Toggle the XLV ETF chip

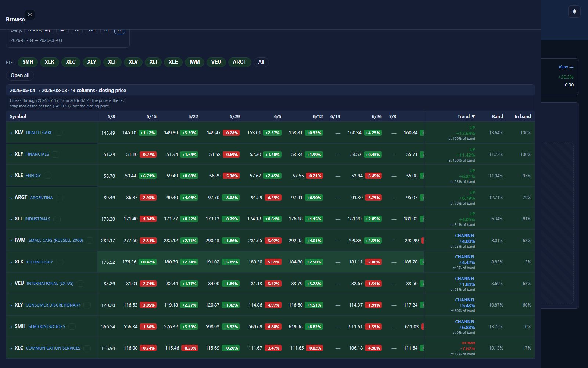(133, 62)
